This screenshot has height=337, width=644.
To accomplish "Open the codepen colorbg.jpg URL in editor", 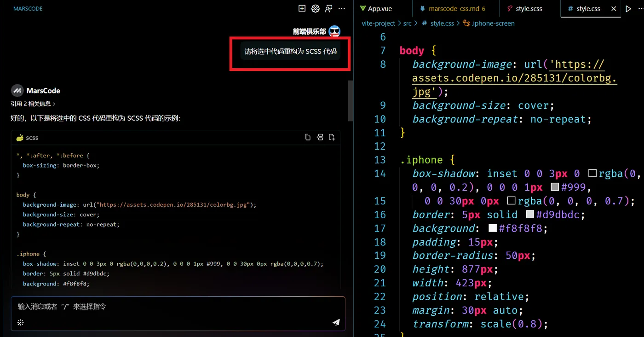I will coord(514,78).
